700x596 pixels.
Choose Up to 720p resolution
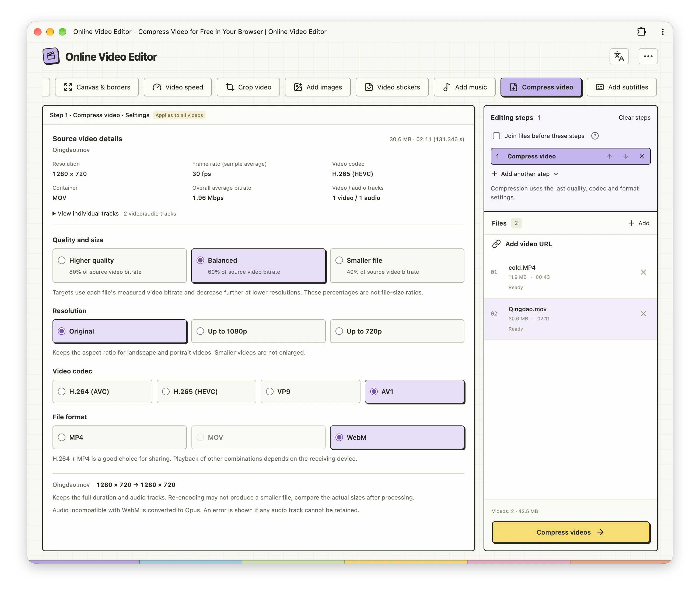pyautogui.click(x=397, y=331)
